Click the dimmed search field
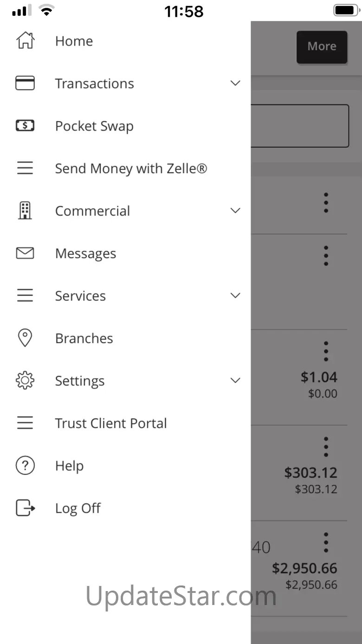The height and width of the screenshot is (644, 362). pyautogui.click(x=300, y=126)
